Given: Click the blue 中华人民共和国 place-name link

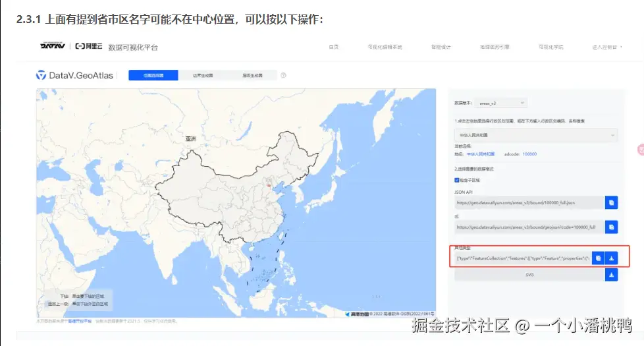Looking at the screenshot, I should click(481, 154).
